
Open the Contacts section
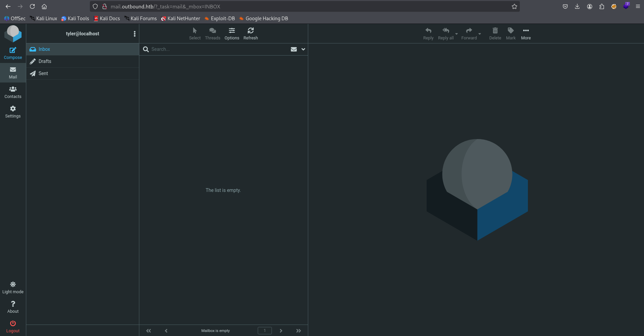pos(13,92)
